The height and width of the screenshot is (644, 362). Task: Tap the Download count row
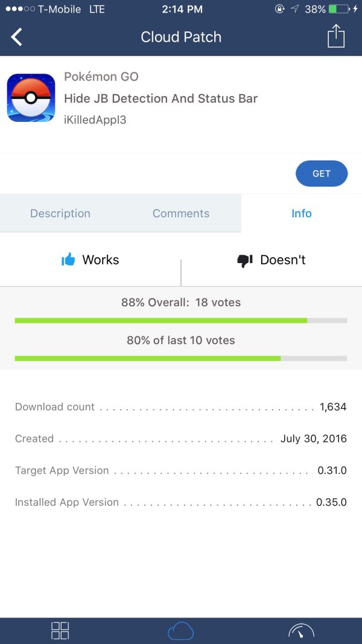(181, 407)
